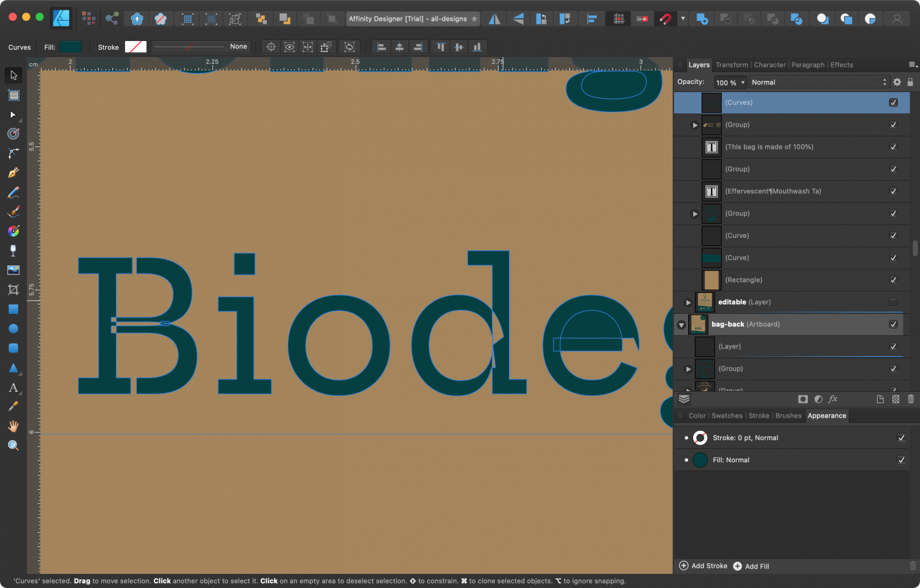Select the Colour Picker tool
Screen dimensions: 920x588
point(13,405)
